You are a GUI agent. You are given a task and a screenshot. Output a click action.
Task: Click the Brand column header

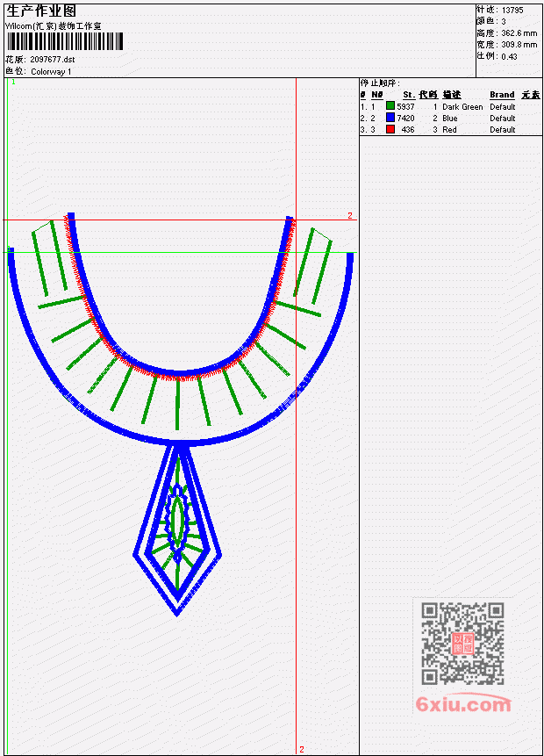pos(502,95)
